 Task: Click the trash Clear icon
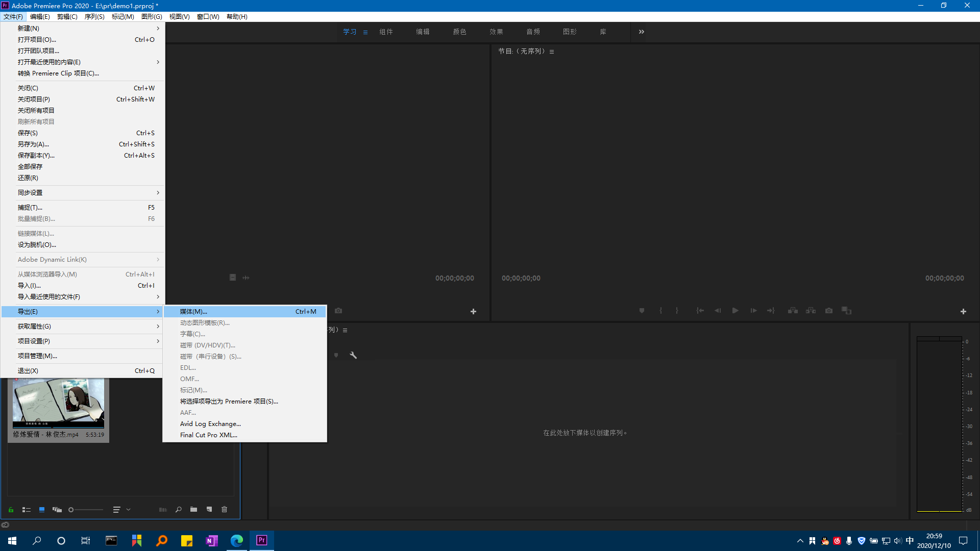point(224,510)
